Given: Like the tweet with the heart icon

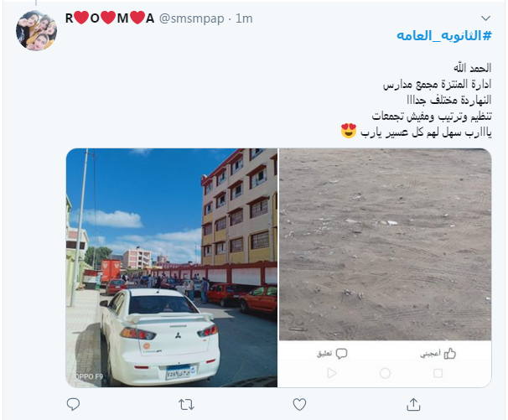Looking at the screenshot, I should click(x=299, y=404).
